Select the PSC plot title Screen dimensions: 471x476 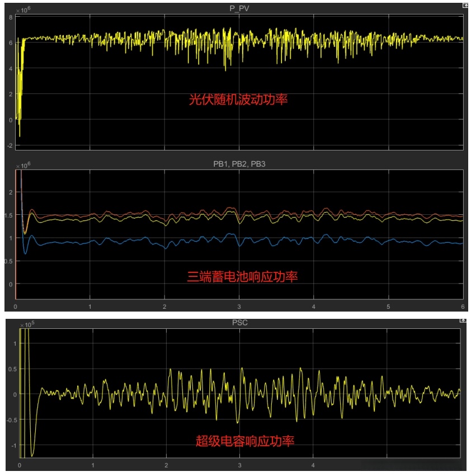pyautogui.click(x=239, y=322)
